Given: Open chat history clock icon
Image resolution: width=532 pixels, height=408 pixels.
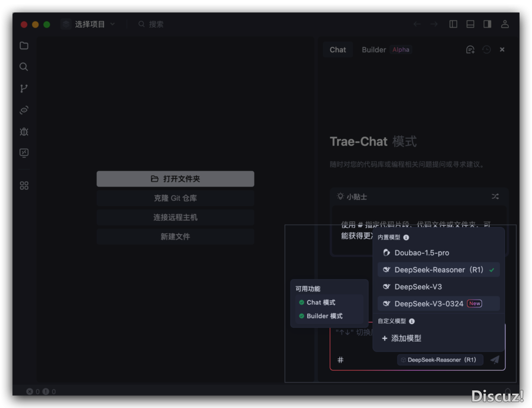Looking at the screenshot, I should pos(487,50).
